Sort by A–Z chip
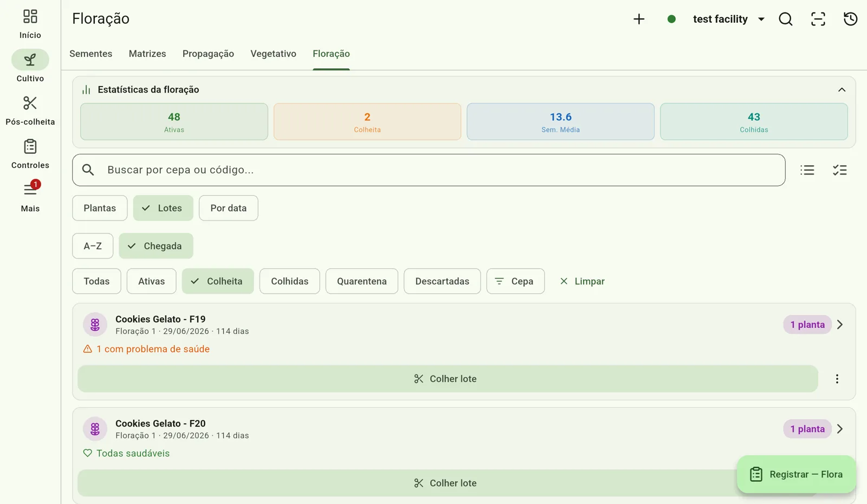 pos(93,246)
